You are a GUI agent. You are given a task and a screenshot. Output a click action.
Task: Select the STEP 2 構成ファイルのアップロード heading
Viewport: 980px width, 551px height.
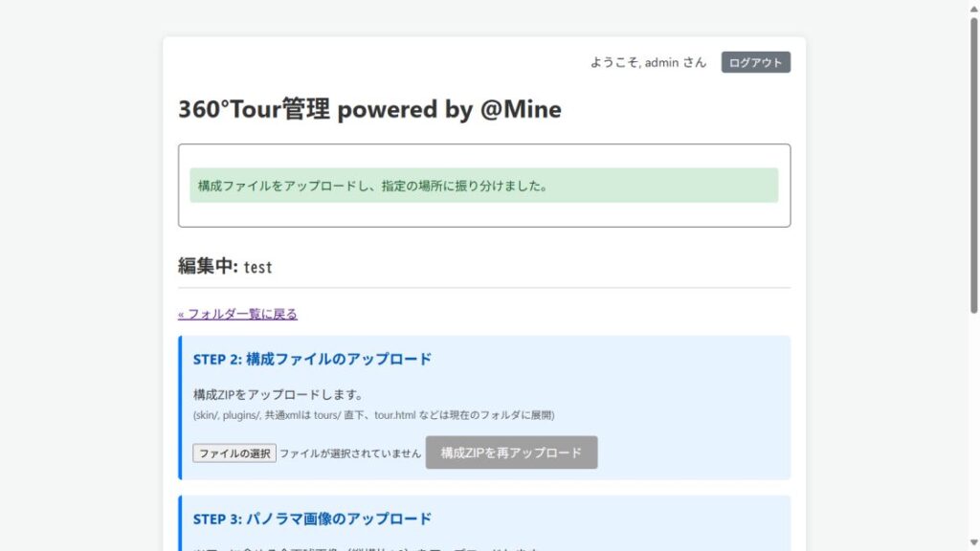point(312,359)
